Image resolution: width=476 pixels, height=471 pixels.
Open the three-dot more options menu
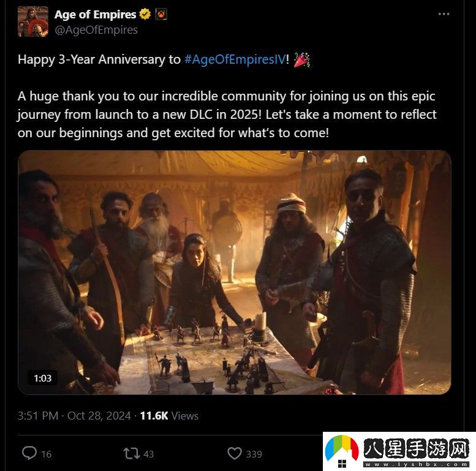444,14
